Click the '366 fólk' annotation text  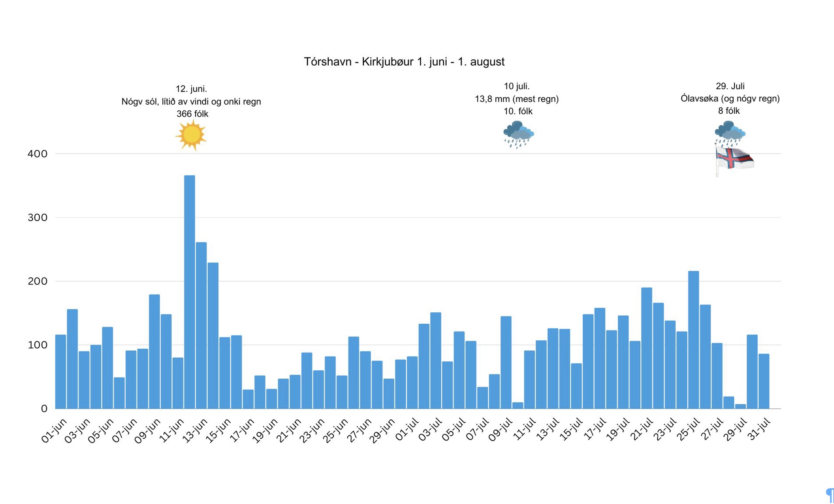coord(192,114)
